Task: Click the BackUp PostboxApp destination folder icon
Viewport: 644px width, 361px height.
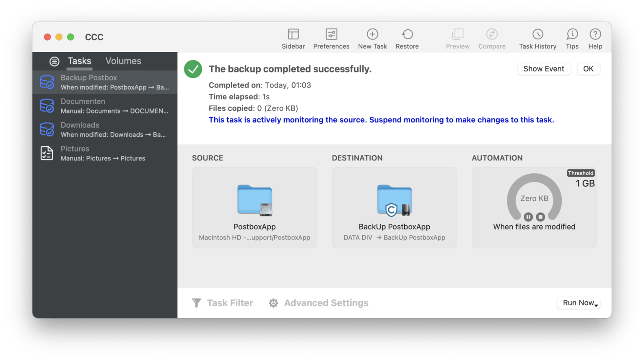Action: point(395,200)
